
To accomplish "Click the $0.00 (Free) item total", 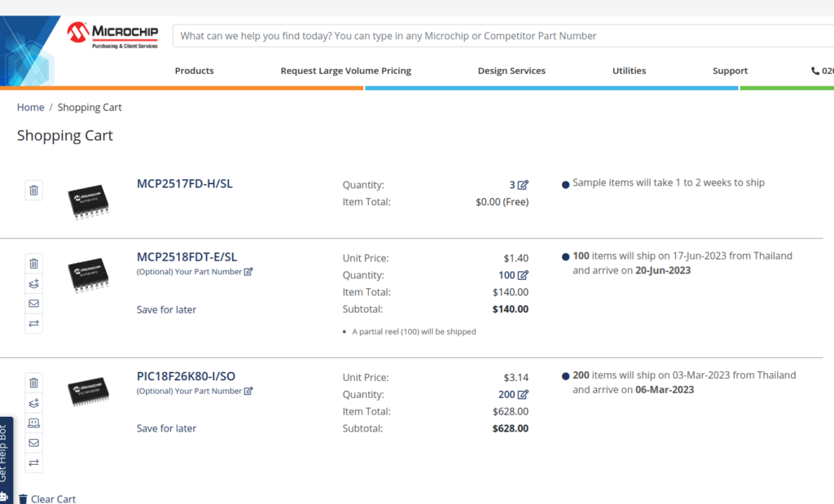I will click(502, 202).
